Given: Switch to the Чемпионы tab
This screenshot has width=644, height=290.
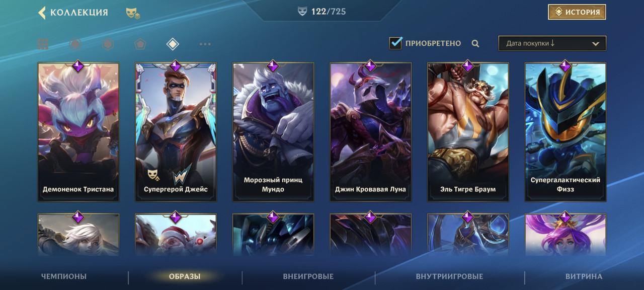Looking at the screenshot, I should (64, 276).
